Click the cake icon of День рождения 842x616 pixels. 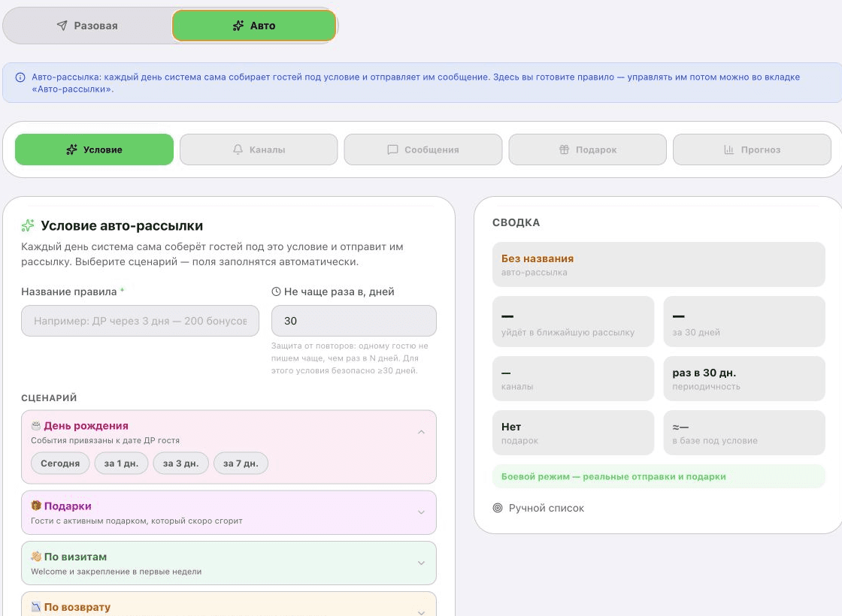[x=36, y=425]
